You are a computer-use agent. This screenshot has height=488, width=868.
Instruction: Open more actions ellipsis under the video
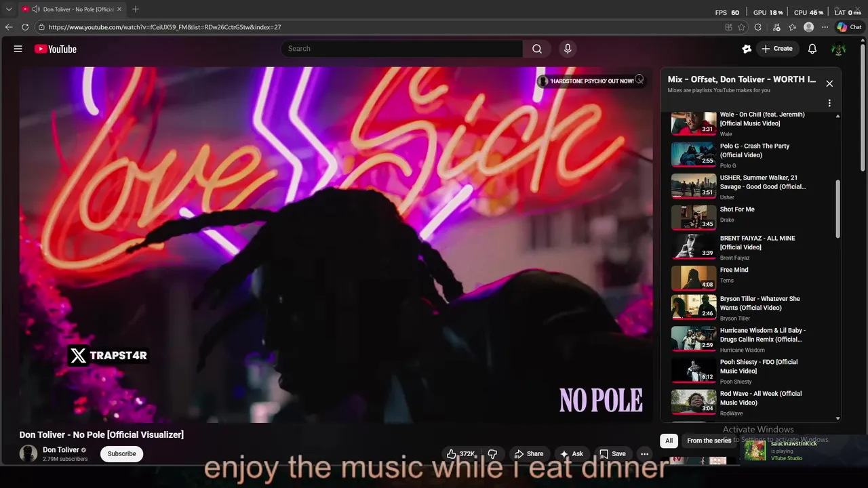[645, 454]
